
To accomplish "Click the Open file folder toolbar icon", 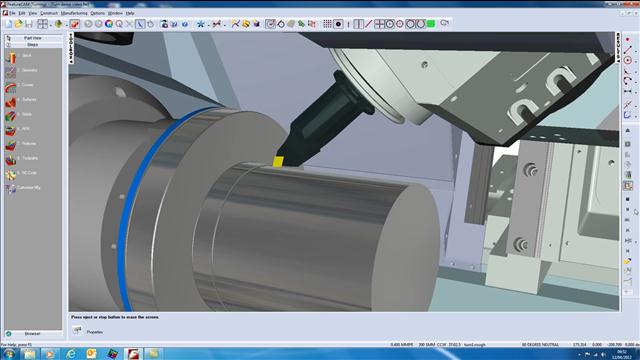I will point(18,24).
